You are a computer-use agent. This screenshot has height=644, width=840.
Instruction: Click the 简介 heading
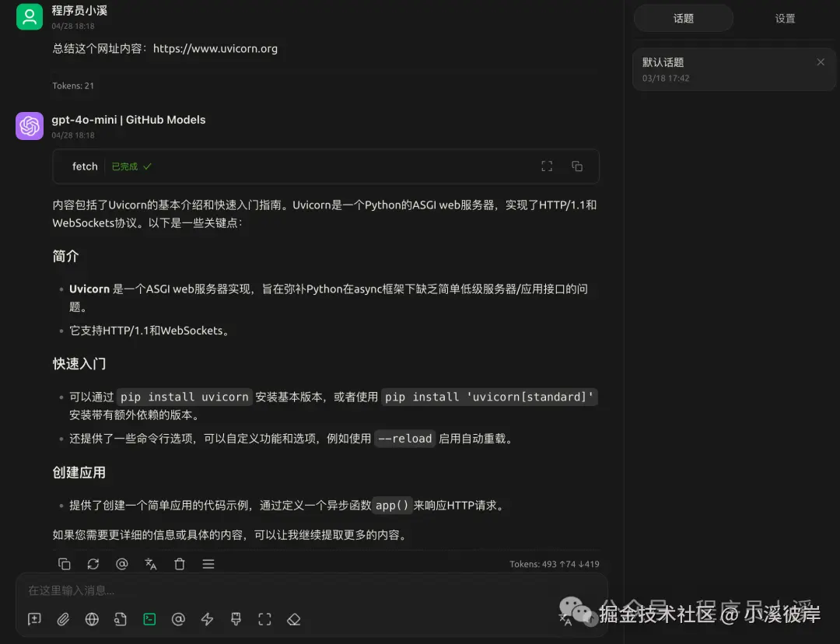click(x=65, y=257)
